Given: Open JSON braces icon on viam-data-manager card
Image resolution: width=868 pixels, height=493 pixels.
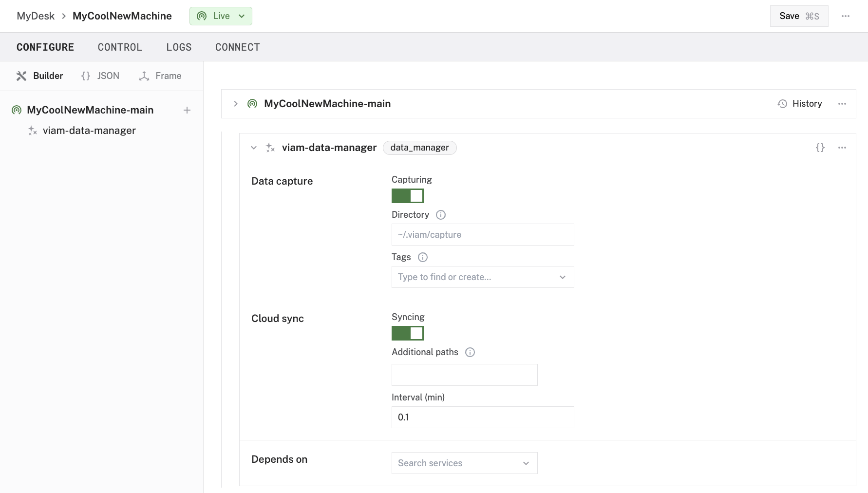Looking at the screenshot, I should point(820,148).
